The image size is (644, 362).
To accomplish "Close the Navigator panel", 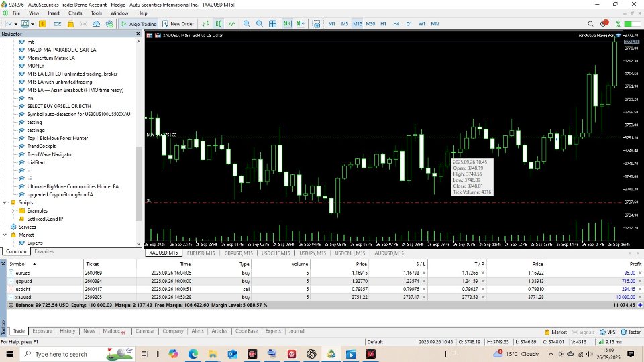I will coord(138,34).
